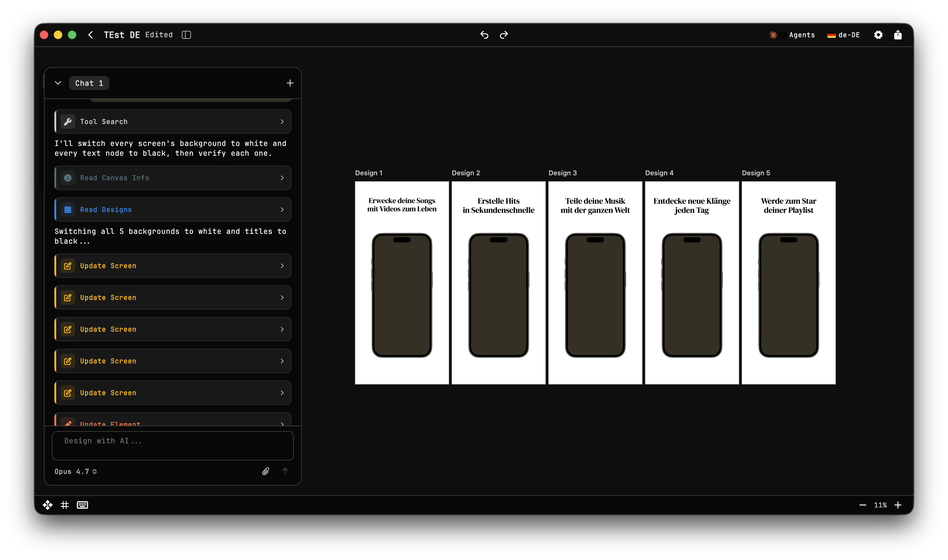Toggle the grid hash icon
The height and width of the screenshot is (560, 948).
pyautogui.click(x=65, y=504)
